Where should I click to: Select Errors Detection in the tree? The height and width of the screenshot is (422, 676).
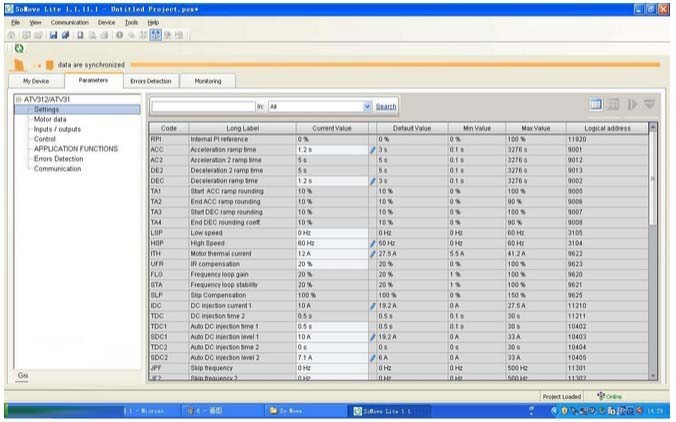59,159
